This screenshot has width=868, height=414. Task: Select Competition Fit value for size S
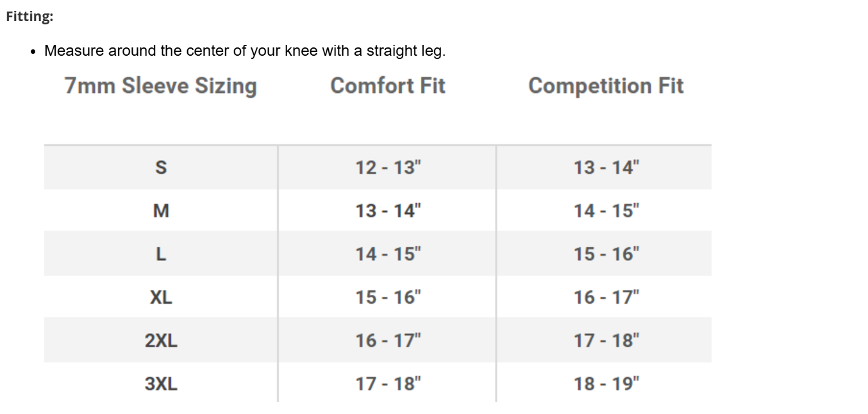(x=606, y=168)
